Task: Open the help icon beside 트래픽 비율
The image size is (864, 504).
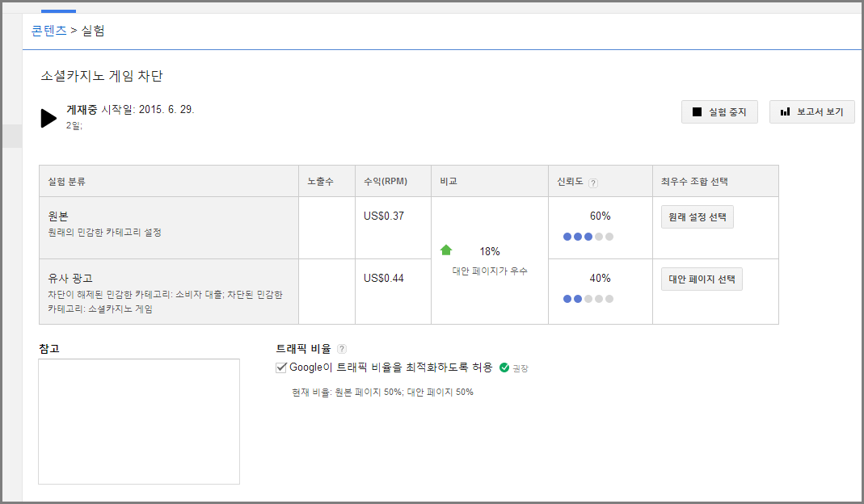Action: coord(342,349)
